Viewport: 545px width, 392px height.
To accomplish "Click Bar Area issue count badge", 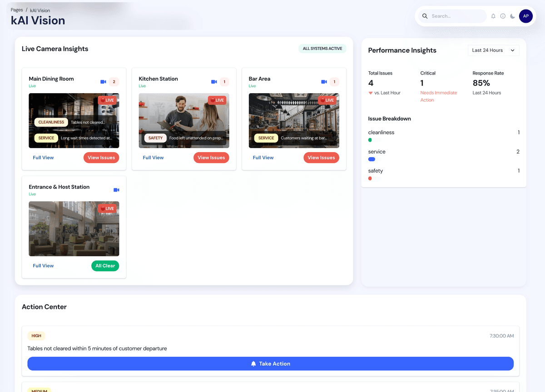I will click(x=334, y=82).
